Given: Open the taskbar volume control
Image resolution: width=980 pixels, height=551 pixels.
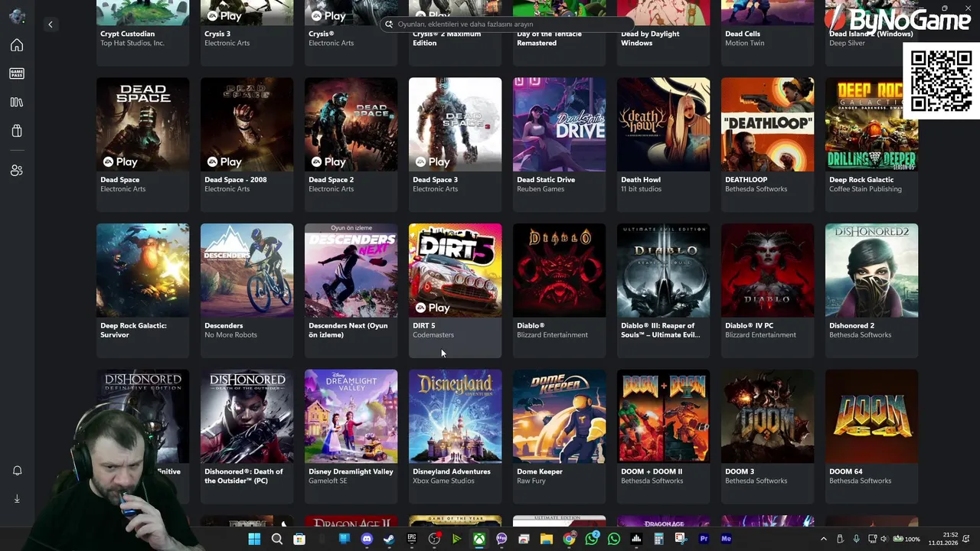Looking at the screenshot, I should click(884, 539).
